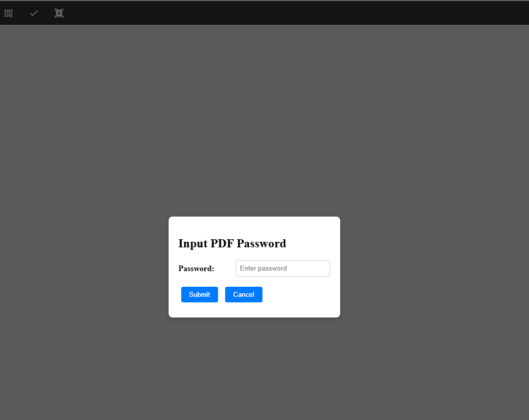
Task: Open the page scan frame tool
Action: coord(59,13)
